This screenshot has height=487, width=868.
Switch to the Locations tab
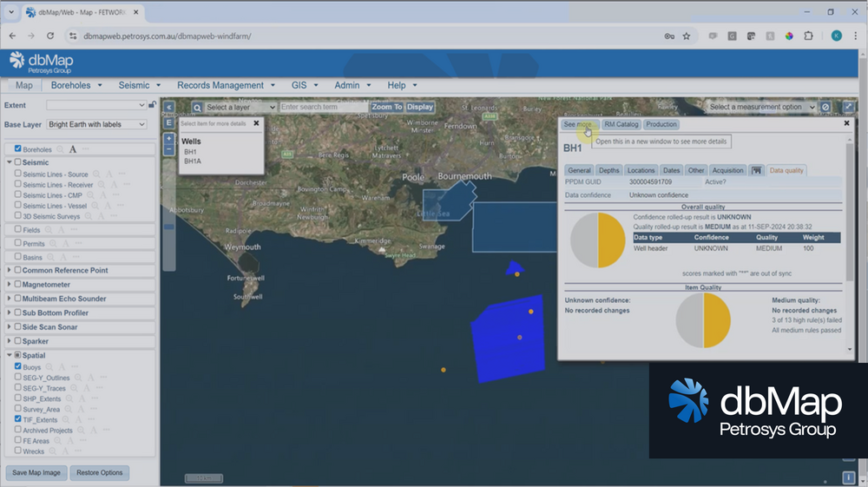pyautogui.click(x=641, y=170)
